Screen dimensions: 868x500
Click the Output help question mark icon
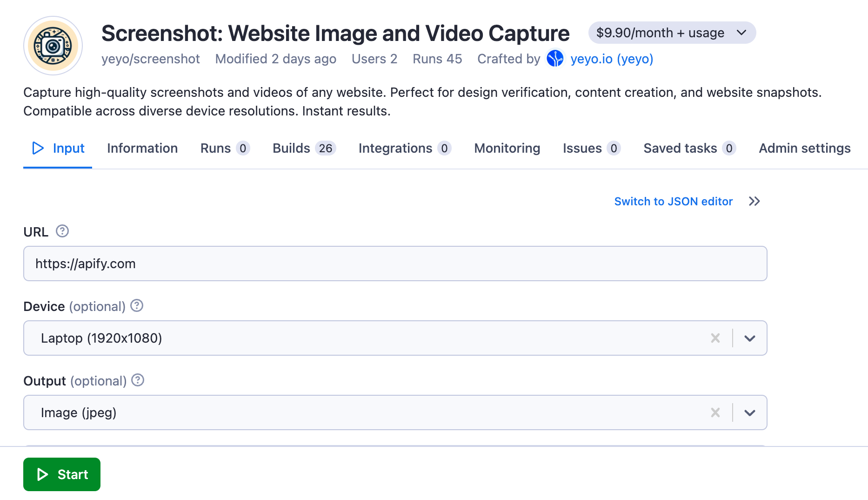click(138, 380)
